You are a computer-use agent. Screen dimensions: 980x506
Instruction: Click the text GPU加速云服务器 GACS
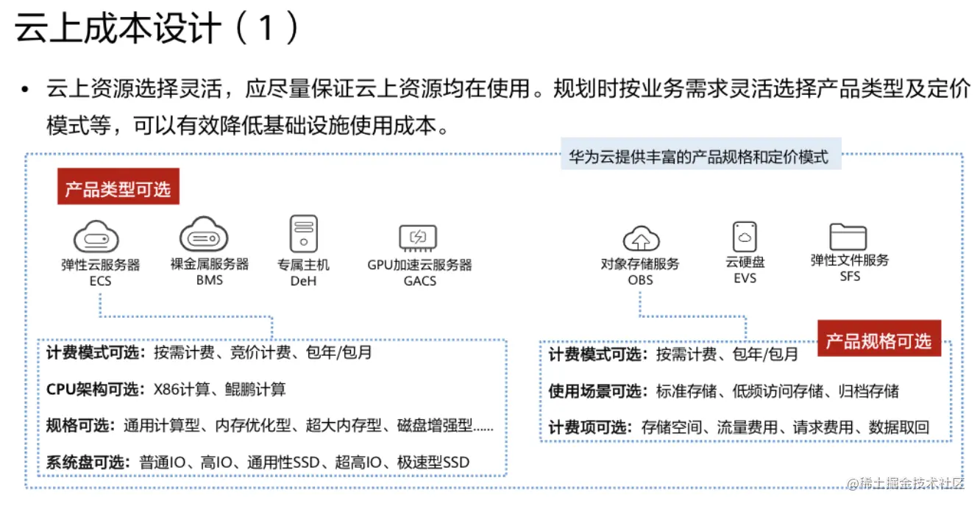click(419, 272)
